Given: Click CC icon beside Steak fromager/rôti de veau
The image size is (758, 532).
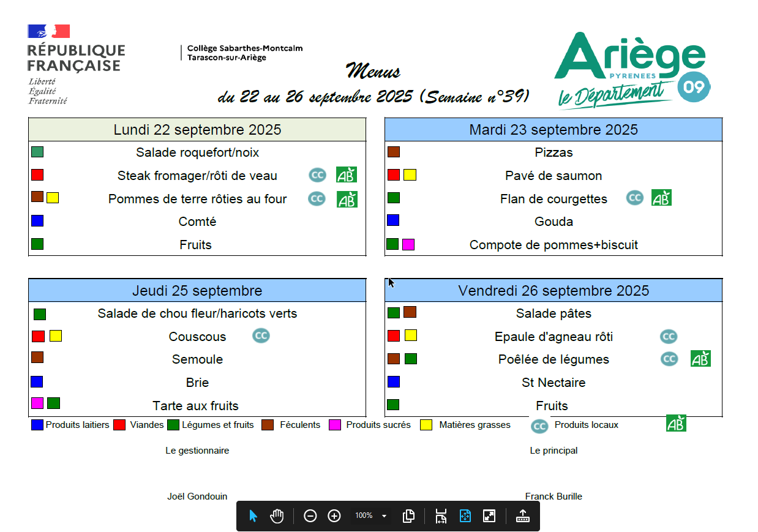Looking at the screenshot, I should click(317, 175).
